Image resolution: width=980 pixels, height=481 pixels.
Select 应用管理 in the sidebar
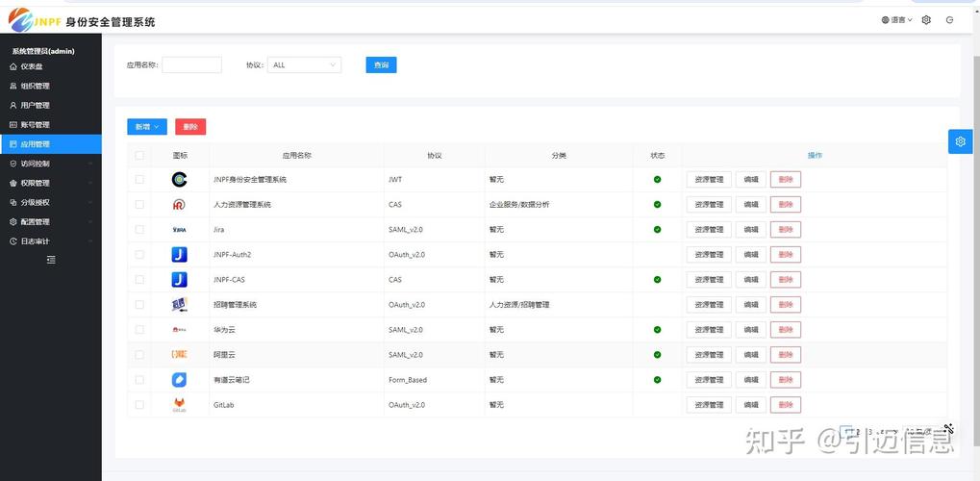[x=51, y=144]
